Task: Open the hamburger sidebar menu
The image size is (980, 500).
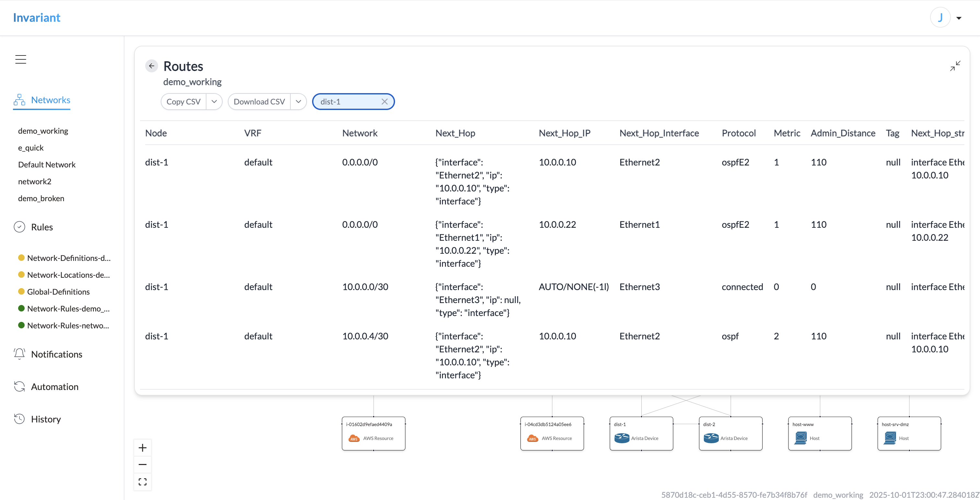Action: point(20,59)
